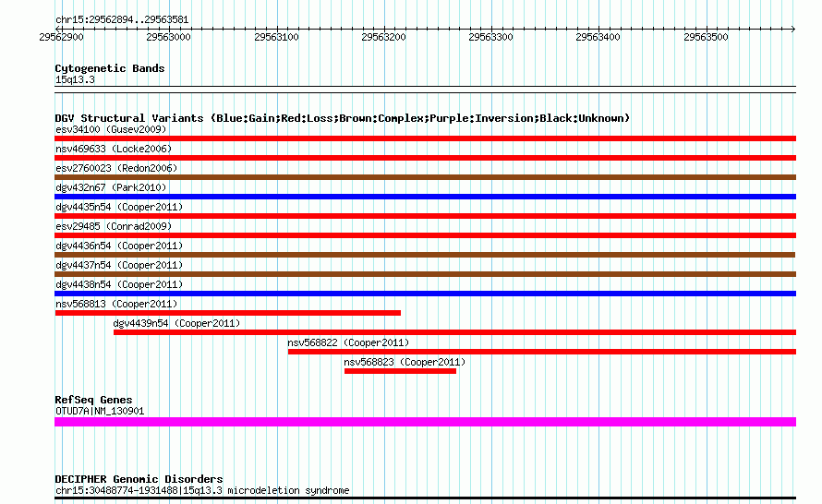Click the esv29485 red variant bar
Screen dimensions: 822x504
[x=425, y=235]
